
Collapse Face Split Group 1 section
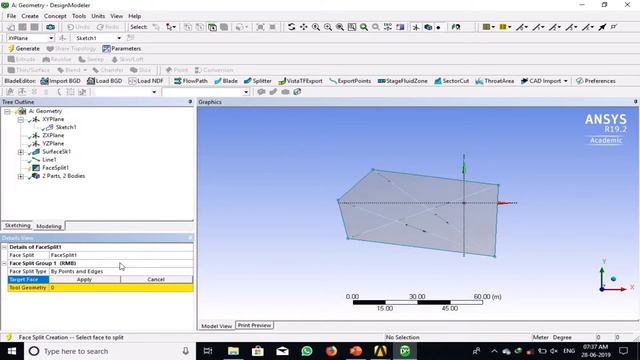[4, 263]
